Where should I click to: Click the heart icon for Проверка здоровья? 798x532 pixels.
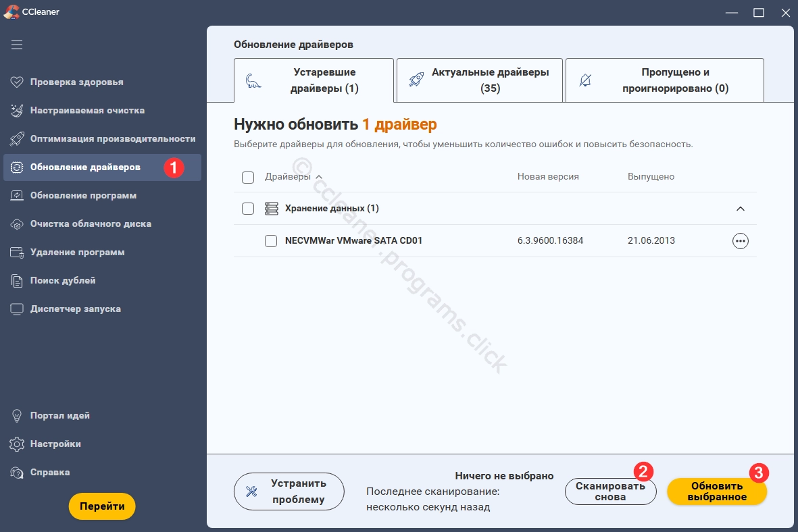(17, 82)
